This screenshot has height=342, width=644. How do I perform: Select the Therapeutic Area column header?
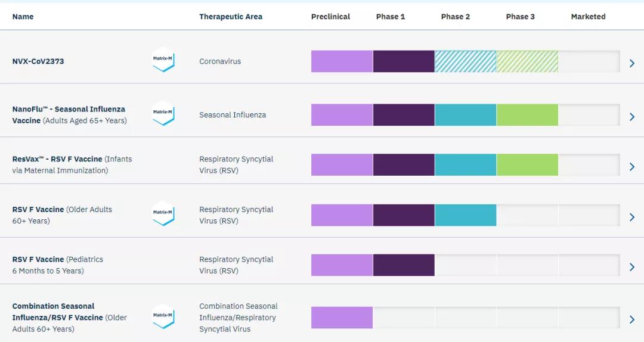click(x=231, y=17)
